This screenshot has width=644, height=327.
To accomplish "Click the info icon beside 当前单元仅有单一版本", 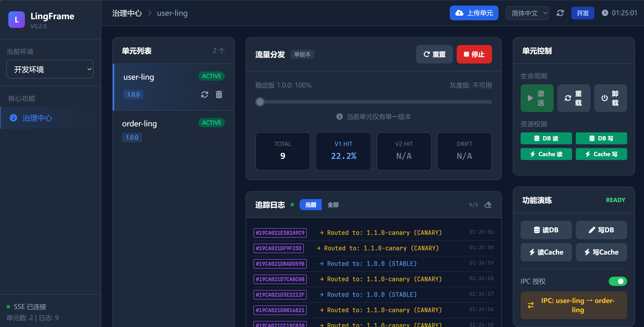I will click(339, 116).
